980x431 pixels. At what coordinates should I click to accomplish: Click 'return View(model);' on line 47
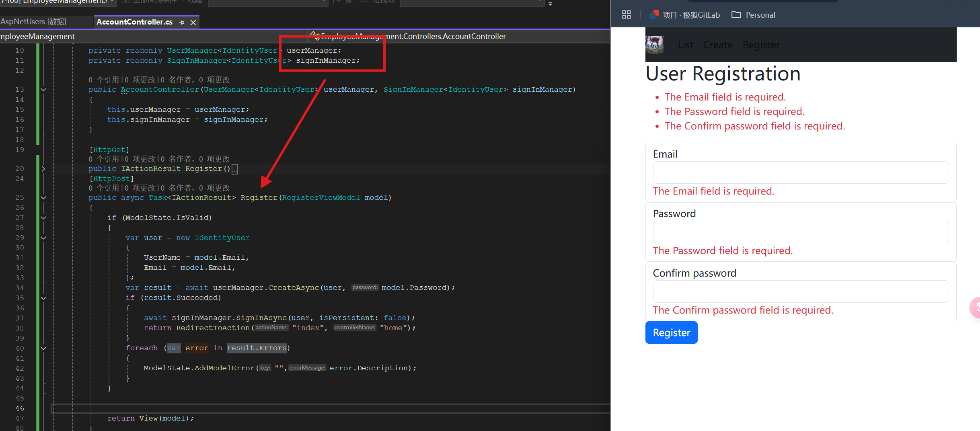coord(150,419)
